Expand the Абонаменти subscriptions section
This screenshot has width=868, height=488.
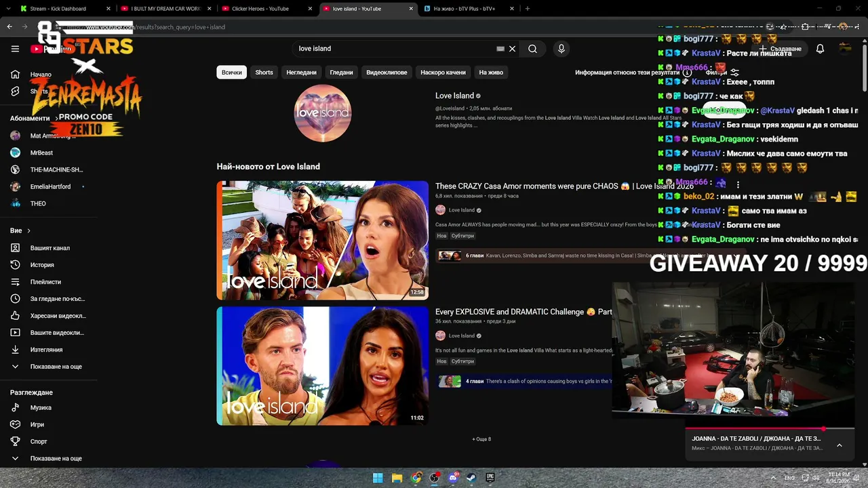33,119
